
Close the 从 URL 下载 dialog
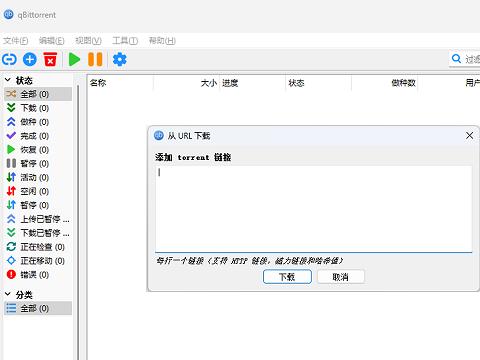pyautogui.click(x=469, y=135)
